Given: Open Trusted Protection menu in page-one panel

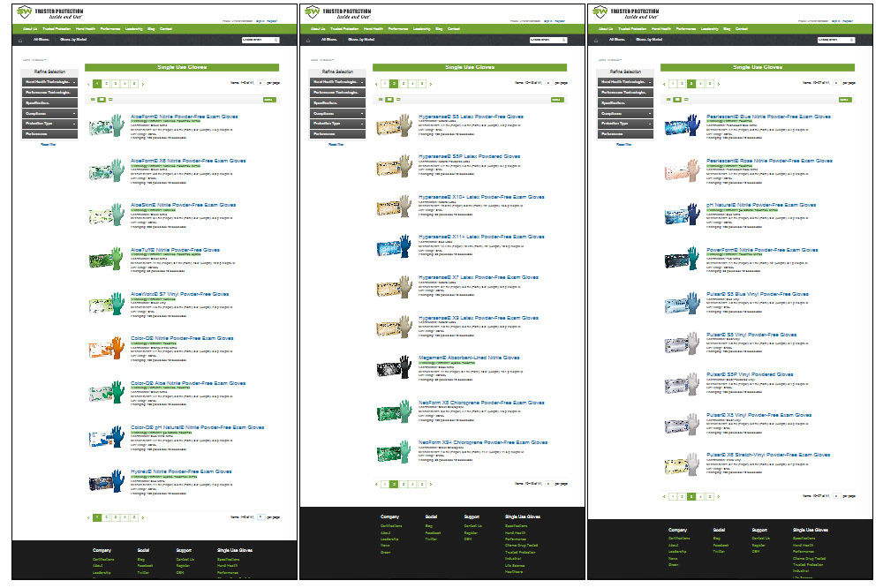Looking at the screenshot, I should [57, 29].
